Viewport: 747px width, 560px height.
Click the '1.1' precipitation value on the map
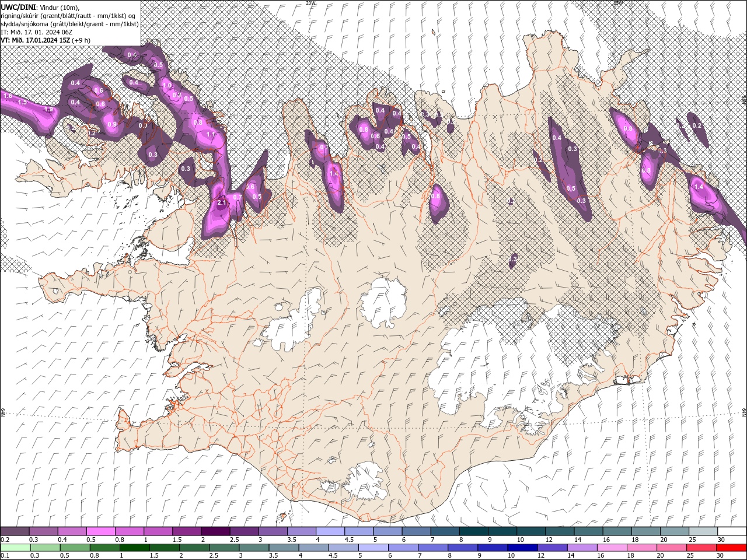point(211,134)
